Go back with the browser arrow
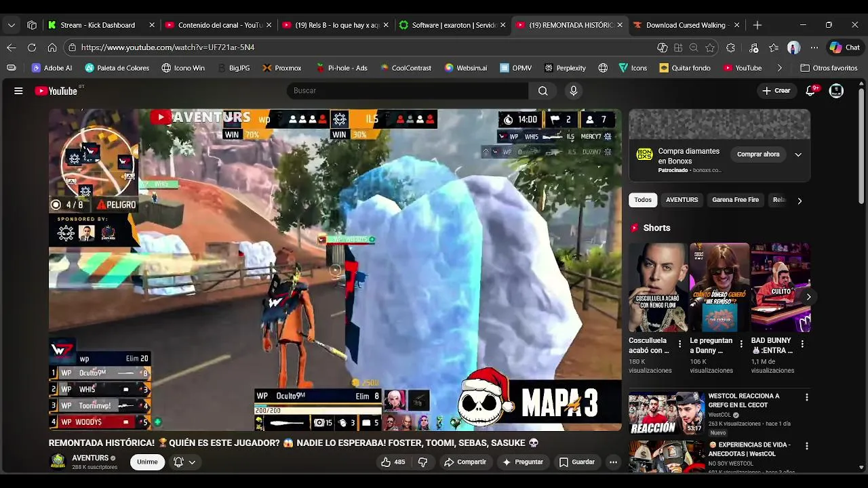 pyautogui.click(x=11, y=47)
